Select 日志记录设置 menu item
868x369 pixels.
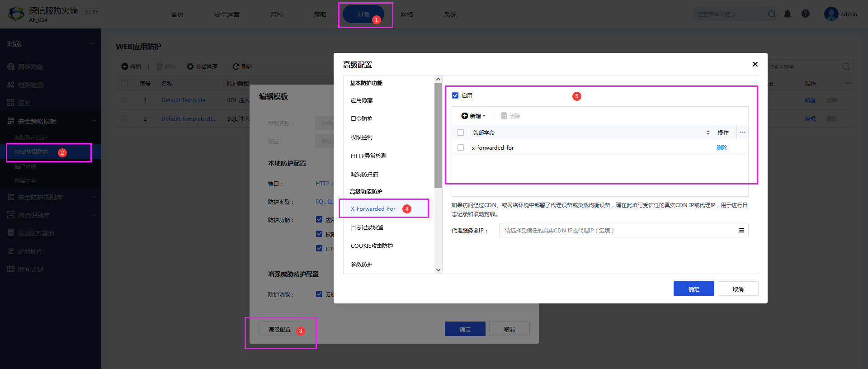(367, 227)
